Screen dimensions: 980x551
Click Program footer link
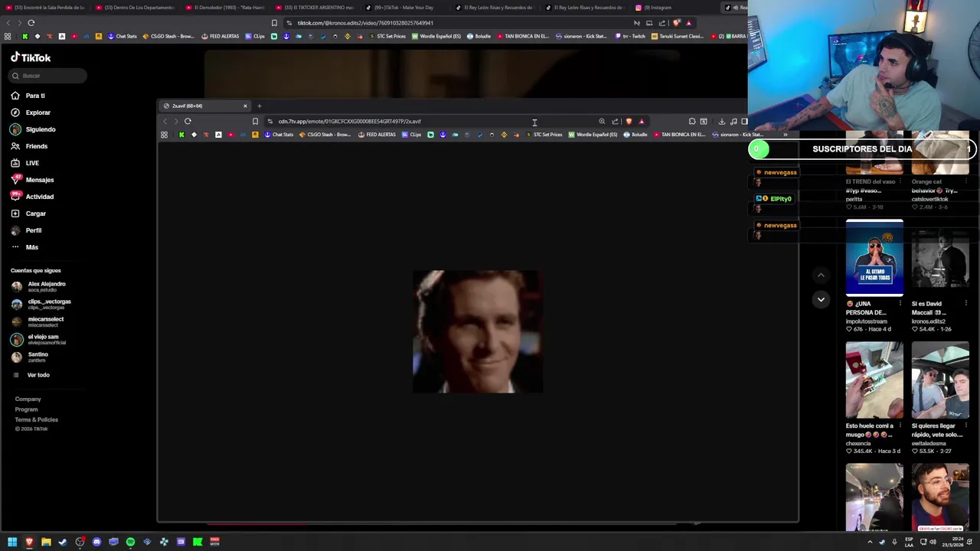tap(26, 409)
